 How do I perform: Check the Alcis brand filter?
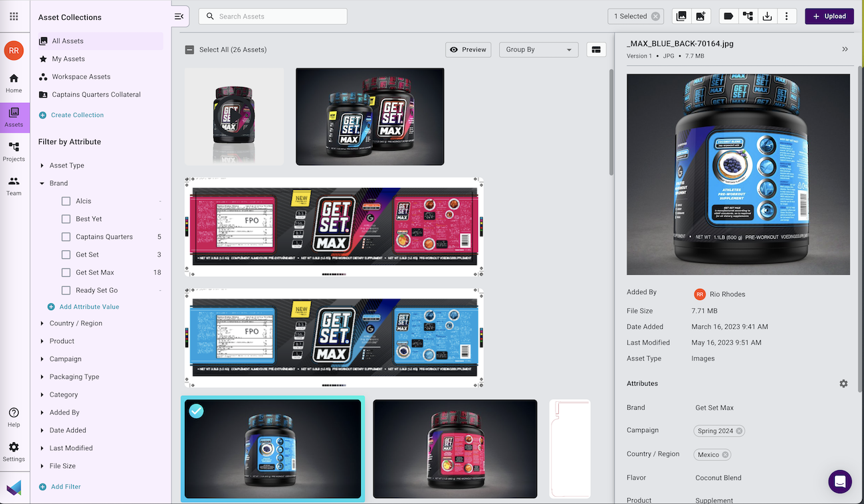pos(66,201)
